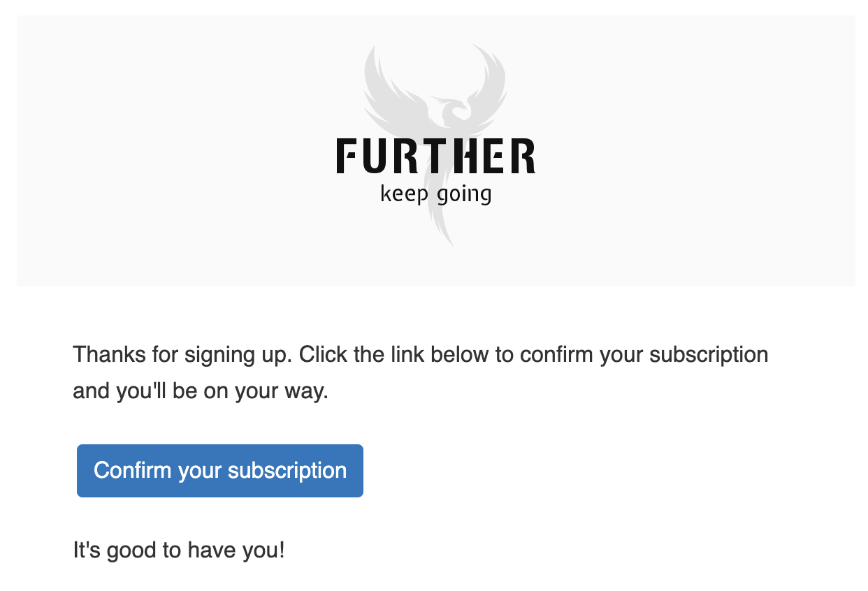Image resolution: width=868 pixels, height=591 pixels.
Task: Click the word "keep" in the tagline
Action: pos(404,194)
